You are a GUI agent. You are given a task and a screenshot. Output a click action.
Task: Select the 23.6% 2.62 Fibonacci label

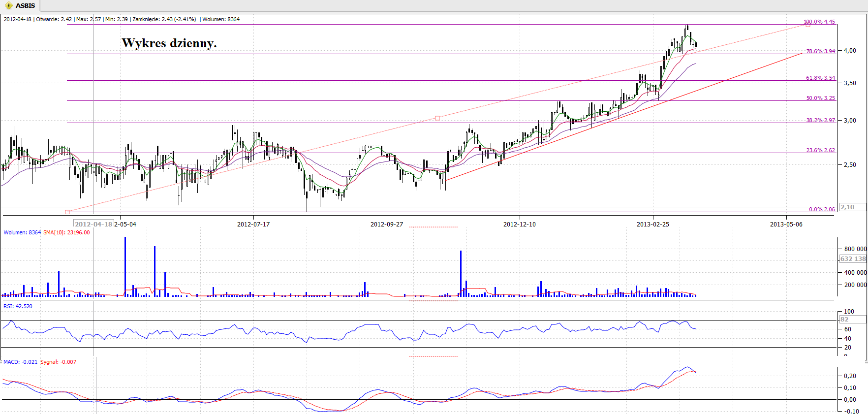821,150
